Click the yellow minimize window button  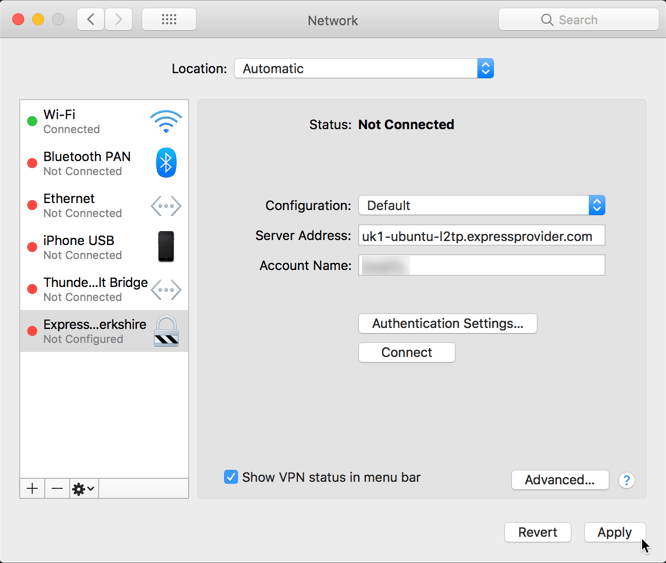point(38,19)
